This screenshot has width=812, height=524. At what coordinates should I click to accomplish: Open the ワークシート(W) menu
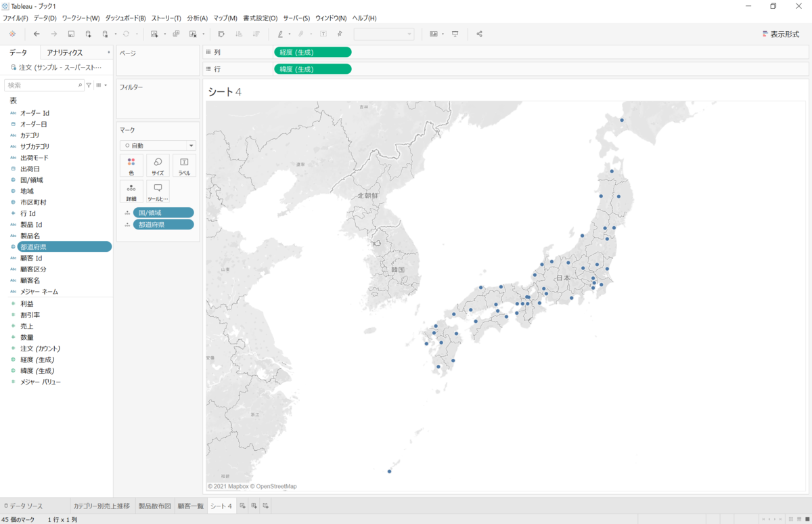pos(81,18)
